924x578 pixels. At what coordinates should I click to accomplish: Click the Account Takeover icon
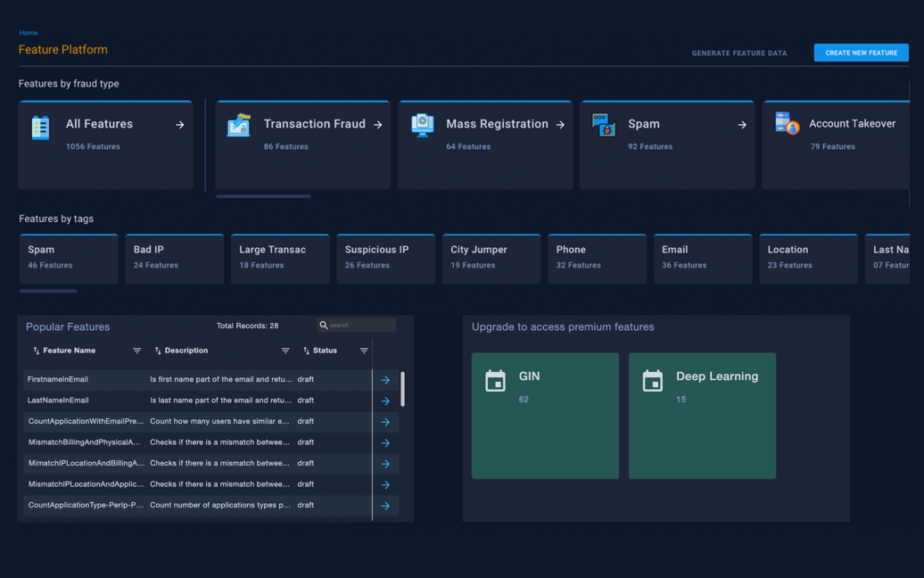click(x=787, y=123)
